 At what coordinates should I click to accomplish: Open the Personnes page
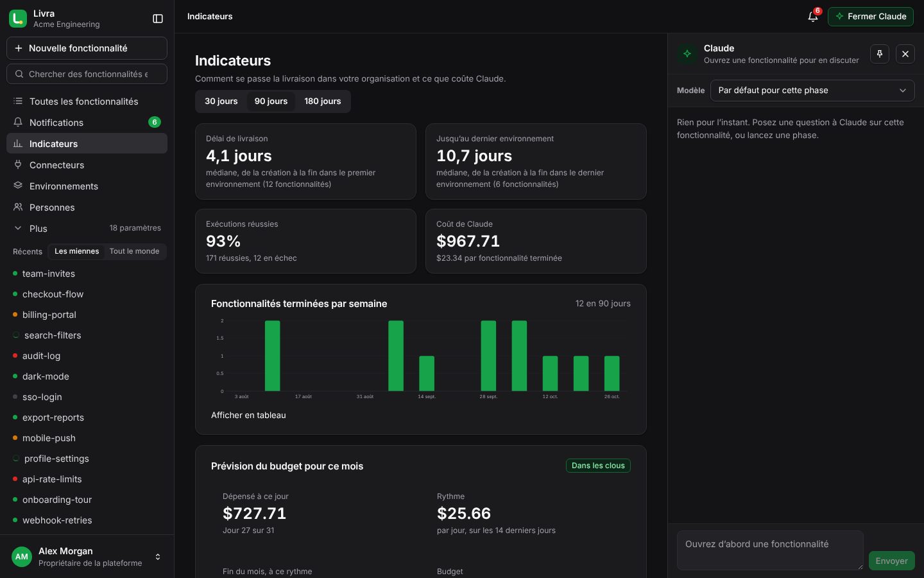pos(87,207)
